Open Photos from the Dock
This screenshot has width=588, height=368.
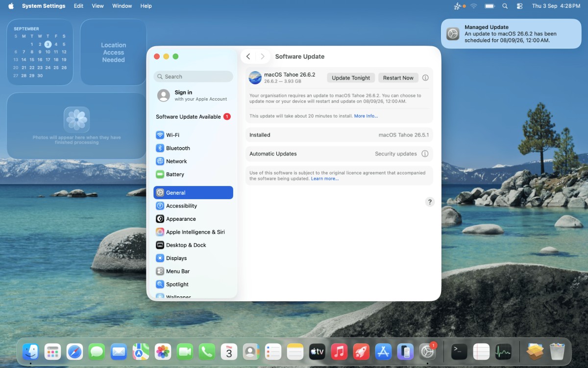163,352
